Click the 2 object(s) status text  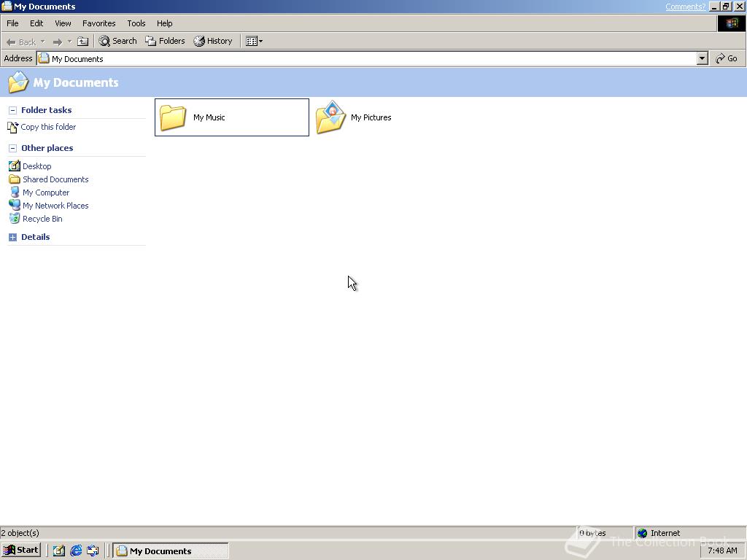coord(20,533)
